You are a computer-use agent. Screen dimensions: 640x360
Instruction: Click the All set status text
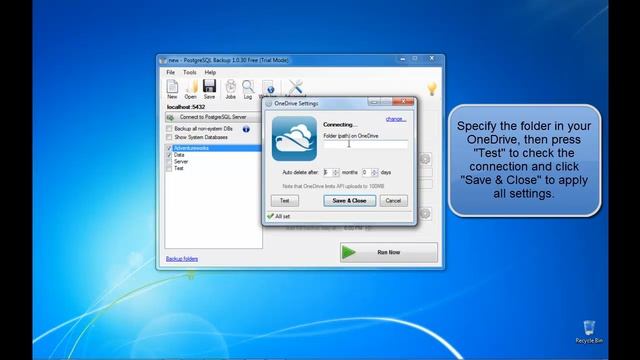[x=282, y=216]
